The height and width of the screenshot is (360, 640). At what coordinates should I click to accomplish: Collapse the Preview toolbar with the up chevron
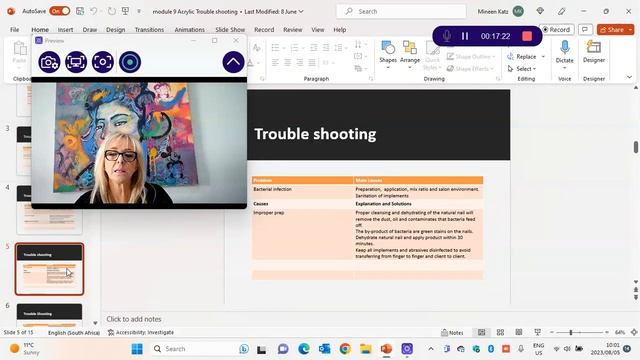pyautogui.click(x=233, y=62)
